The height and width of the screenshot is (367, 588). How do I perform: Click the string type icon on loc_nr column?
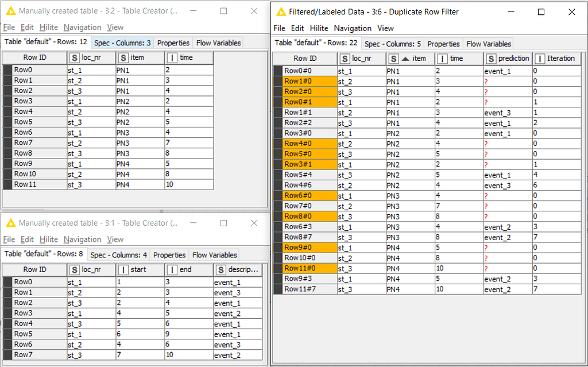pyautogui.click(x=73, y=57)
